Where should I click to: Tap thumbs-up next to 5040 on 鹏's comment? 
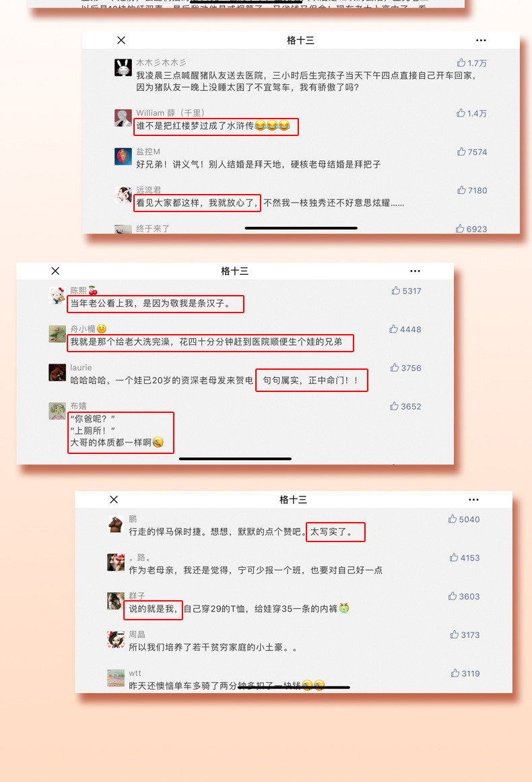click(x=453, y=519)
